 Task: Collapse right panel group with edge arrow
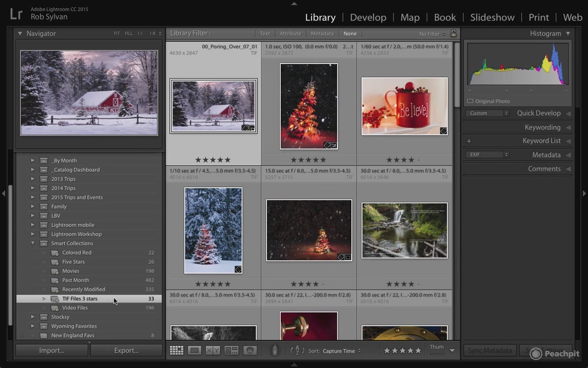tap(584, 193)
